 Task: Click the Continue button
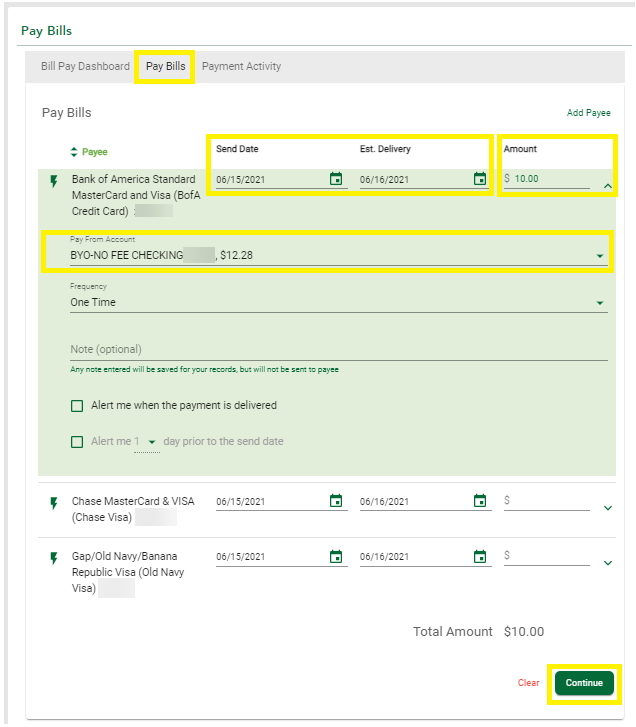coord(584,683)
